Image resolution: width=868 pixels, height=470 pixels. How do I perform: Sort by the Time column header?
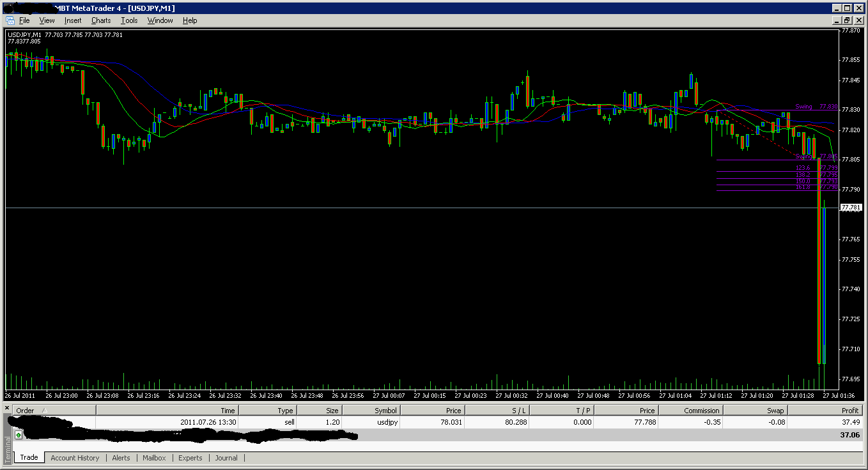(167, 411)
